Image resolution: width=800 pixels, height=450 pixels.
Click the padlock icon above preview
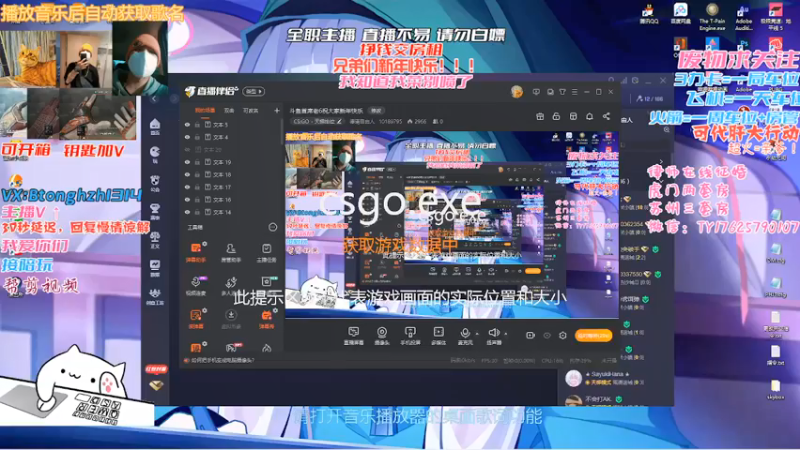click(556, 116)
